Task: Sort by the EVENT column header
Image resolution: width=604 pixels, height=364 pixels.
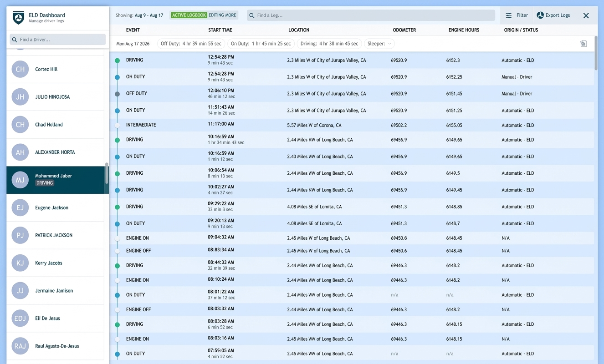Action: pos(133,30)
